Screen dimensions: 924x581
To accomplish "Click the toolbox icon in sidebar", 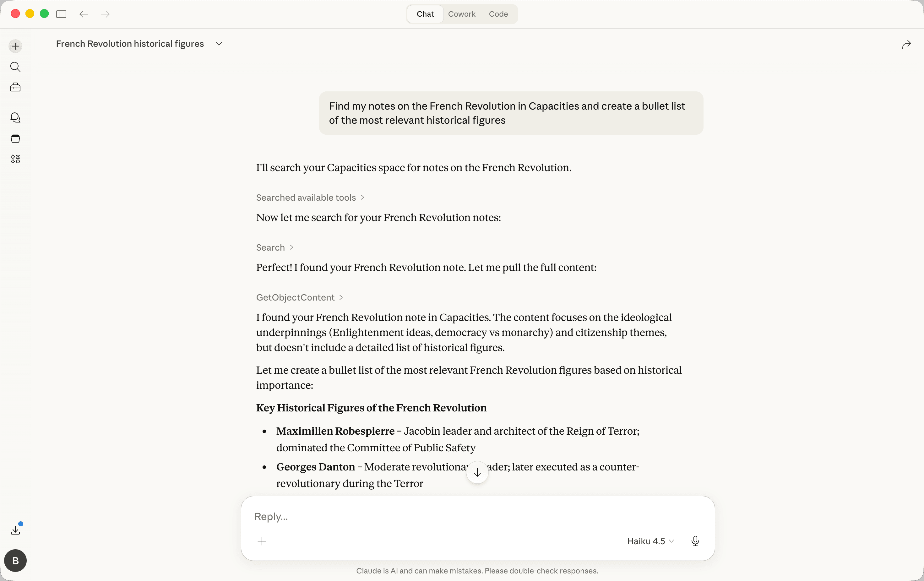I will pyautogui.click(x=15, y=88).
